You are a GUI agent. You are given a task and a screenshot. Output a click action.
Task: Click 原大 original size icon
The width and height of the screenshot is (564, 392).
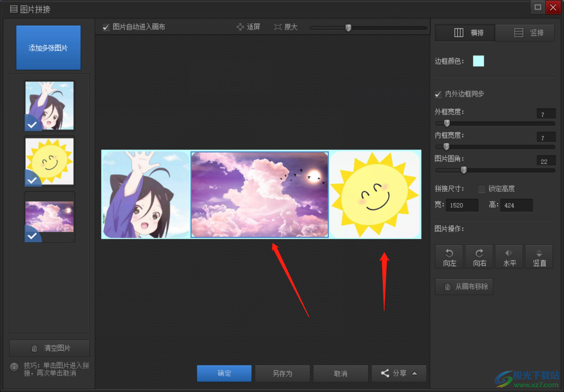pos(278,27)
